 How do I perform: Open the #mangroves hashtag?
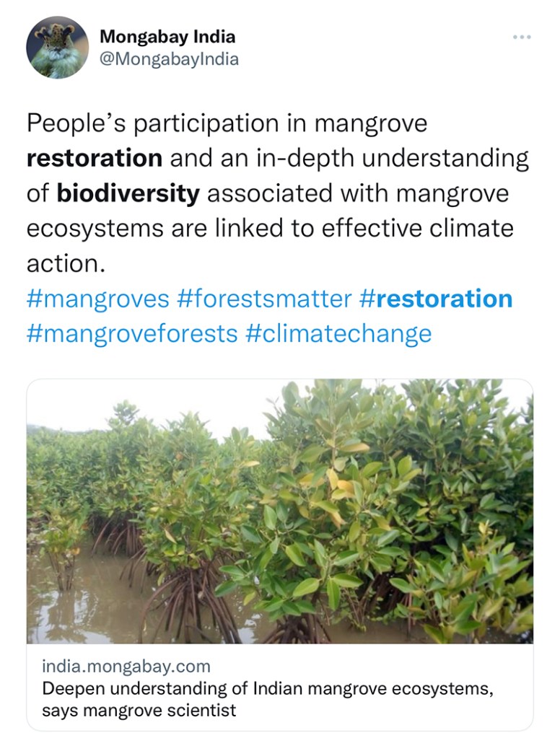click(x=98, y=299)
